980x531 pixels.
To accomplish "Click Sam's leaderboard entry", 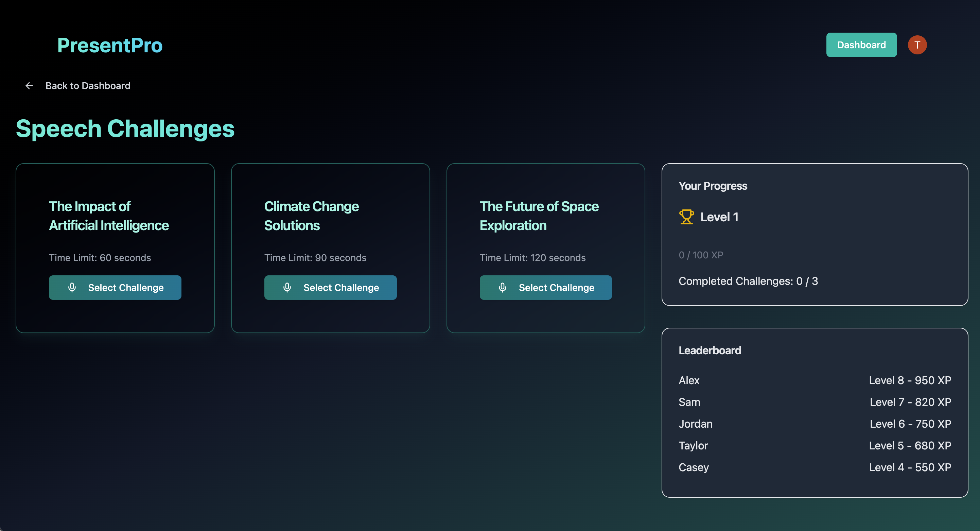I will pos(689,402).
